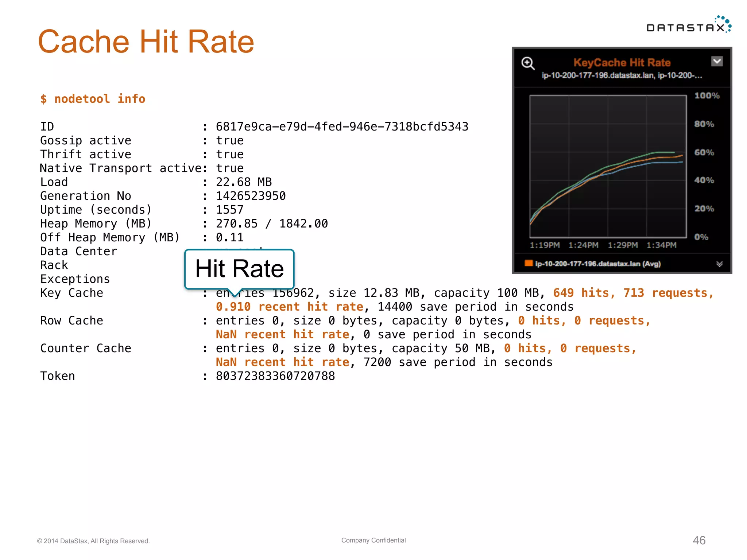747x560 pixels.
Task: Select the ip-10-200-177-196.datastax.lan (Avg) legend entry
Action: pyautogui.click(x=597, y=264)
